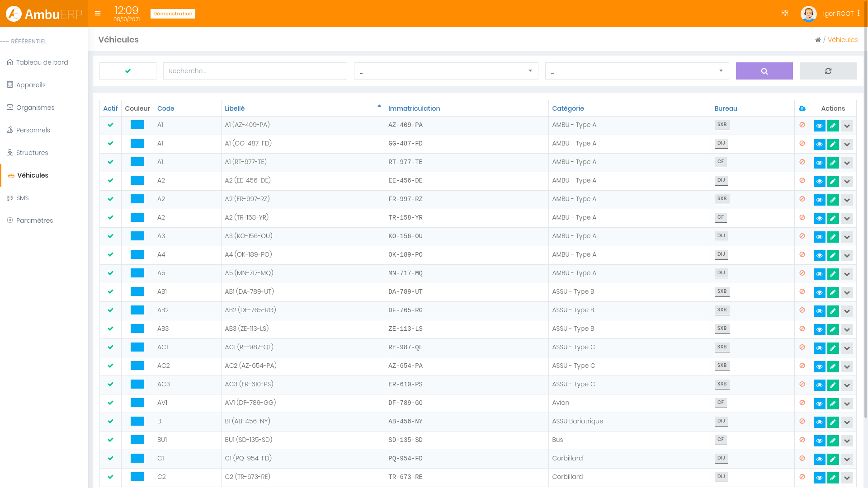Click the Véhicules breadcrumb link
Viewport: 868px width, 488px height.
pos(843,40)
